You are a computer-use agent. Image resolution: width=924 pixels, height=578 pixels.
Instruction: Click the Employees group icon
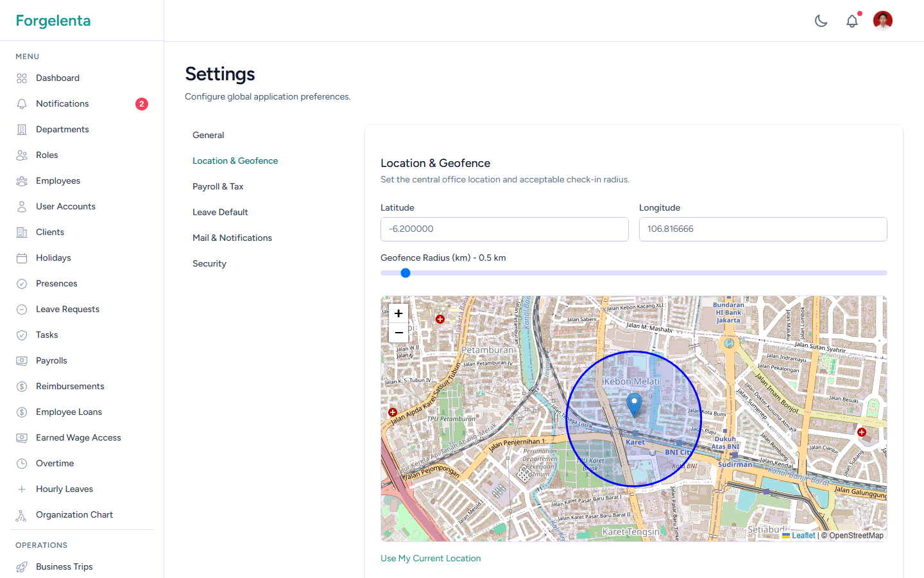pos(22,181)
